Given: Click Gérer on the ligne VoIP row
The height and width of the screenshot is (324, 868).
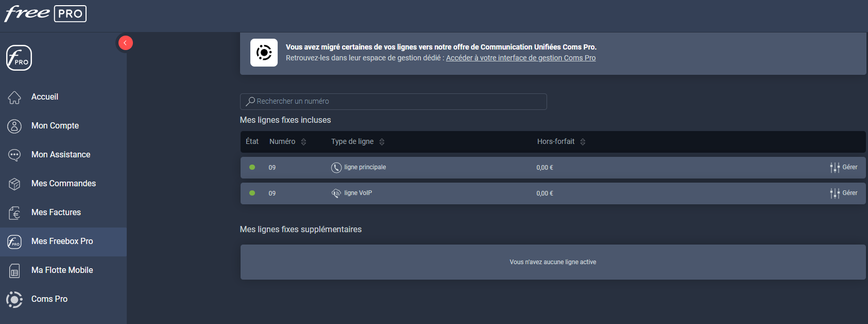Looking at the screenshot, I should click(850, 193).
